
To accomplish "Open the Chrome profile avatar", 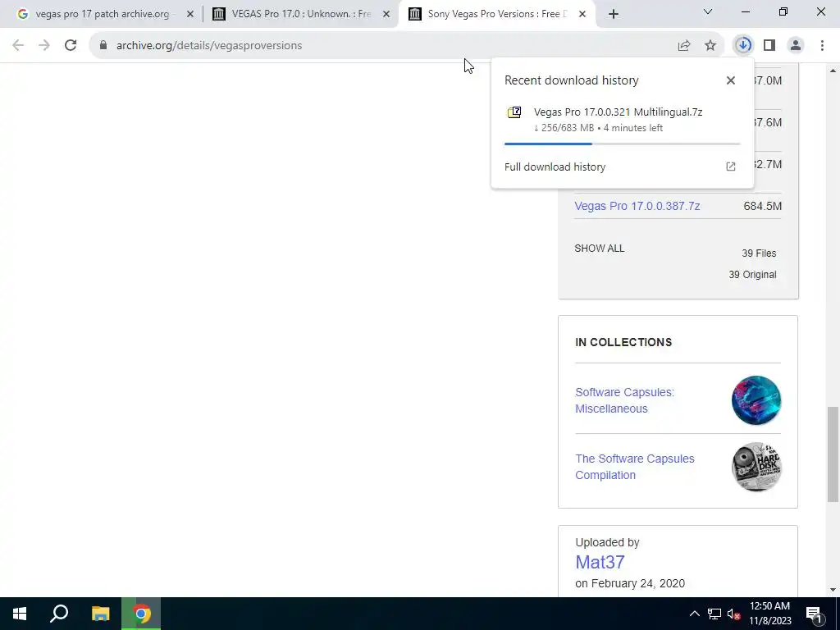I will [x=796, y=46].
